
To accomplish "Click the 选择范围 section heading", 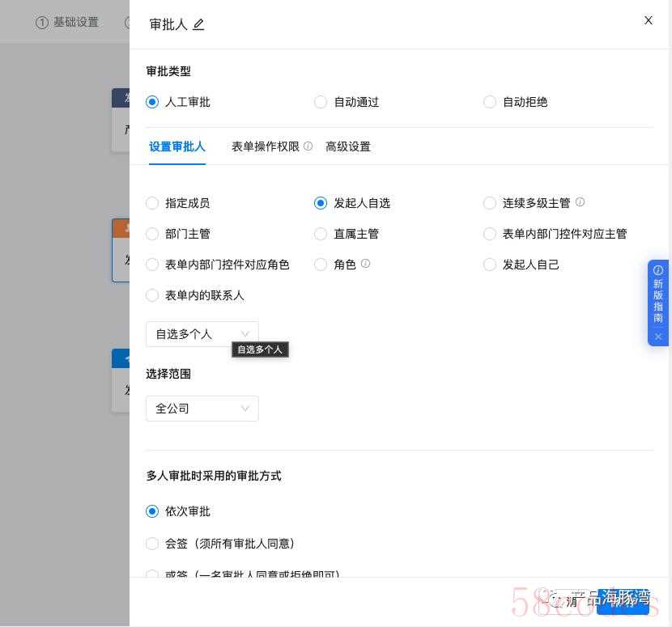I will pyautogui.click(x=168, y=374).
